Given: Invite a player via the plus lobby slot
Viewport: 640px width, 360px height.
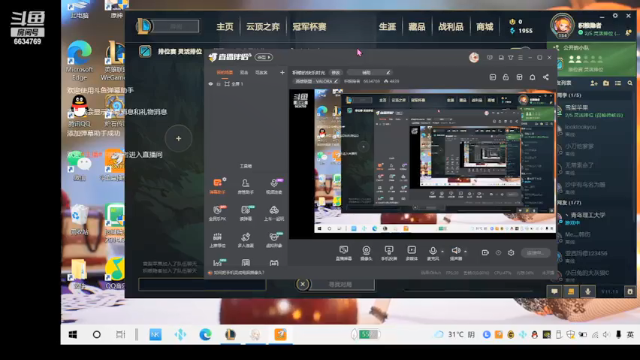Looking at the screenshot, I should (x=178, y=138).
